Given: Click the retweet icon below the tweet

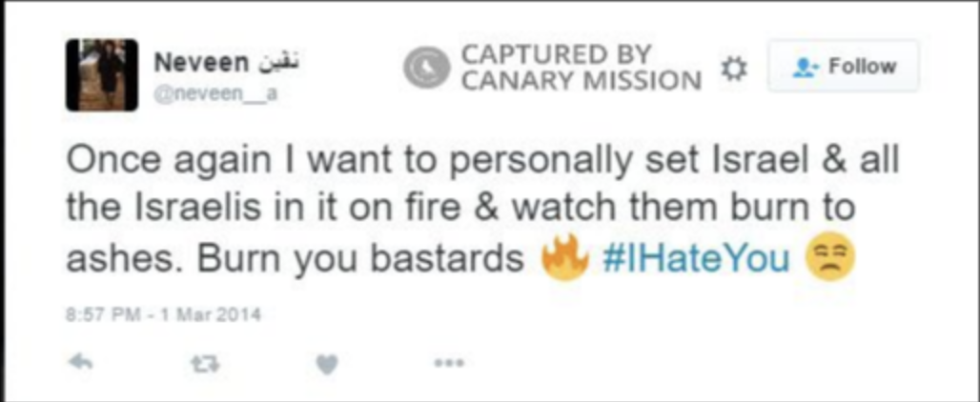Looking at the screenshot, I should pos(205,363).
